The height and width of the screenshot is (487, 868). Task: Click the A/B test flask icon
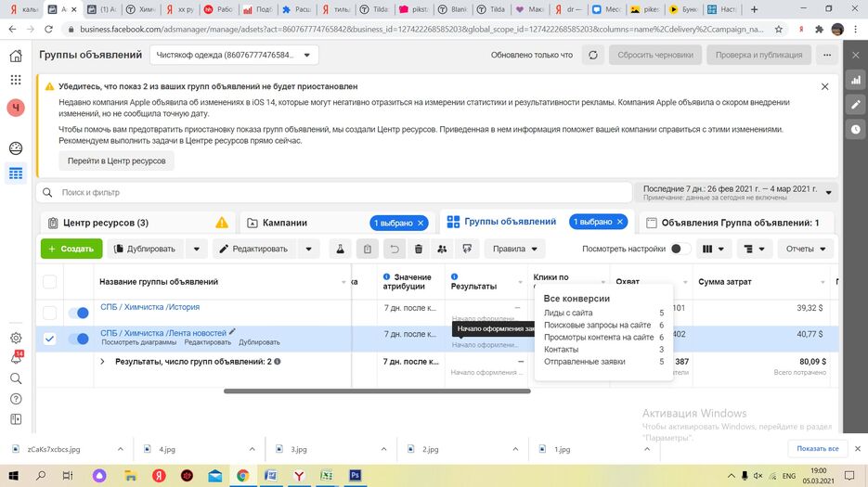[x=340, y=249]
